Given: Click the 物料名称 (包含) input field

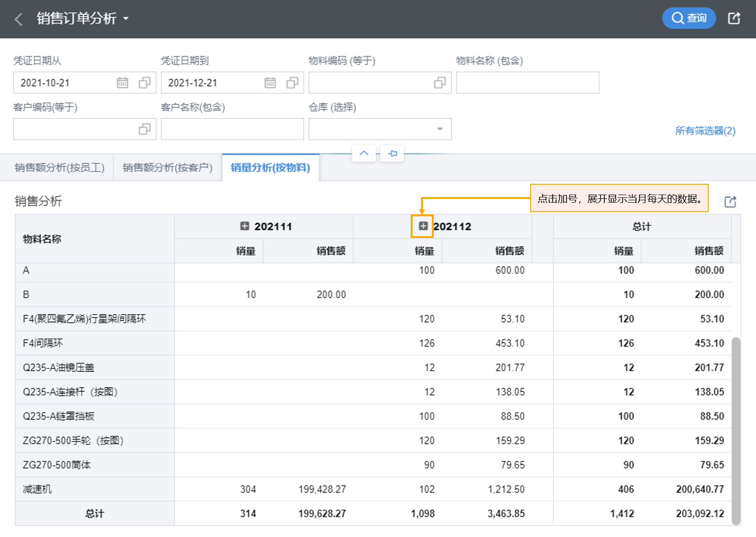Looking at the screenshot, I should coord(528,83).
